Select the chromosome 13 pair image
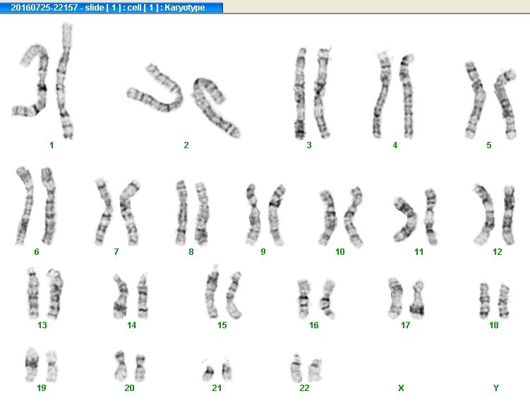 (x=45, y=294)
